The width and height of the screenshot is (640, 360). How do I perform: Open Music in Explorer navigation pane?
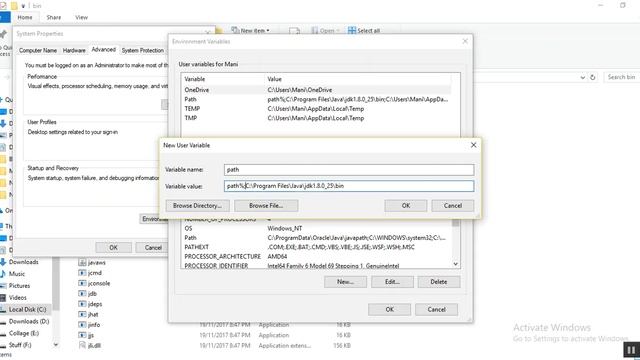[x=17, y=274]
